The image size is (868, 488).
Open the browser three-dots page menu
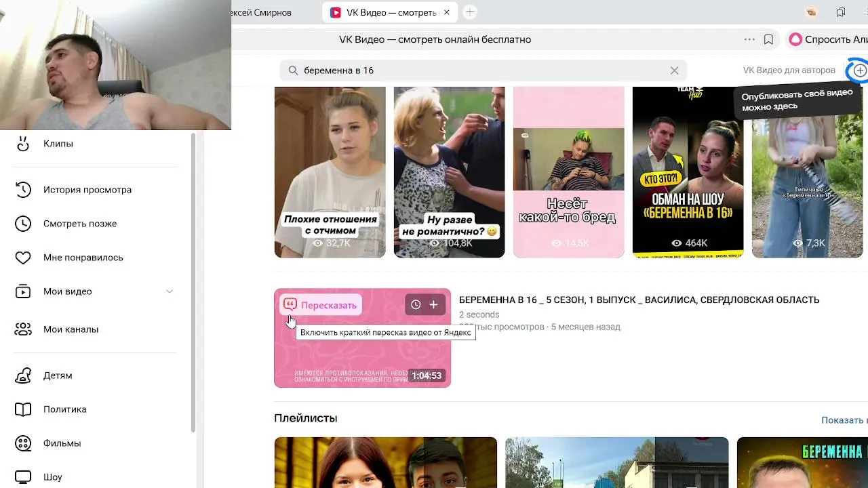coord(749,39)
